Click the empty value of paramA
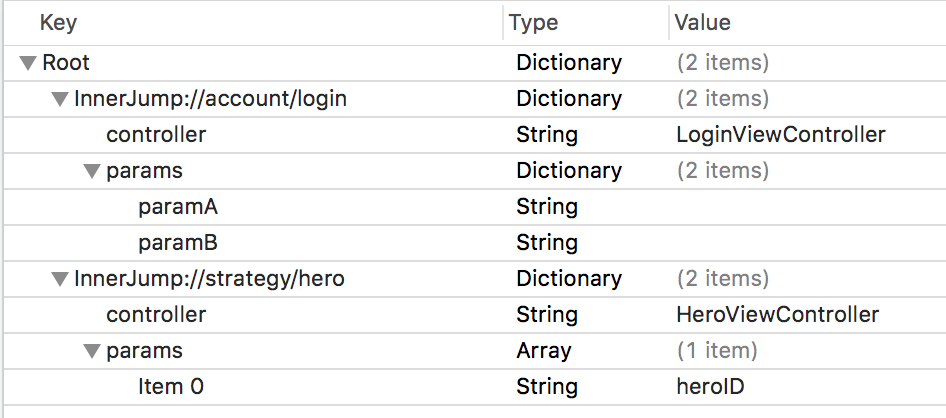Image resolution: width=946 pixels, height=418 pixels. (807, 207)
